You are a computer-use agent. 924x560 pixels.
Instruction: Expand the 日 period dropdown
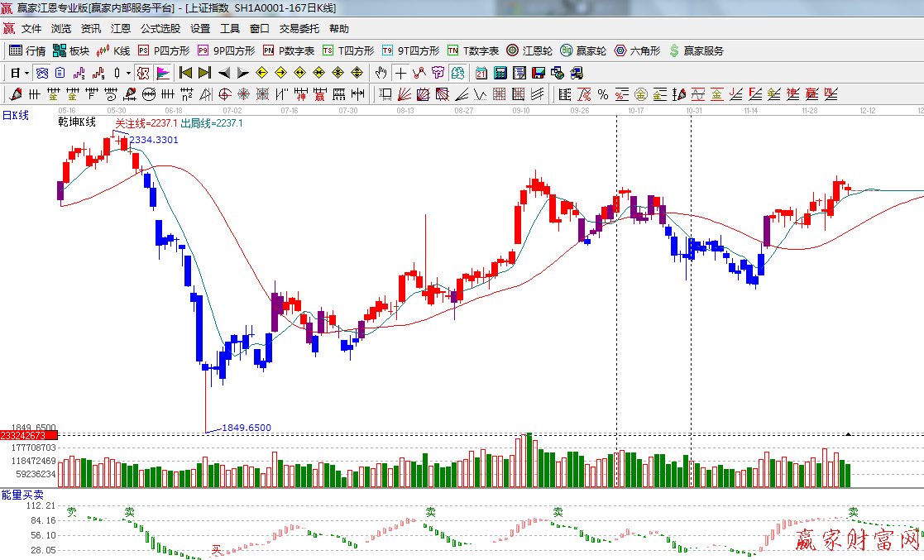[26, 73]
